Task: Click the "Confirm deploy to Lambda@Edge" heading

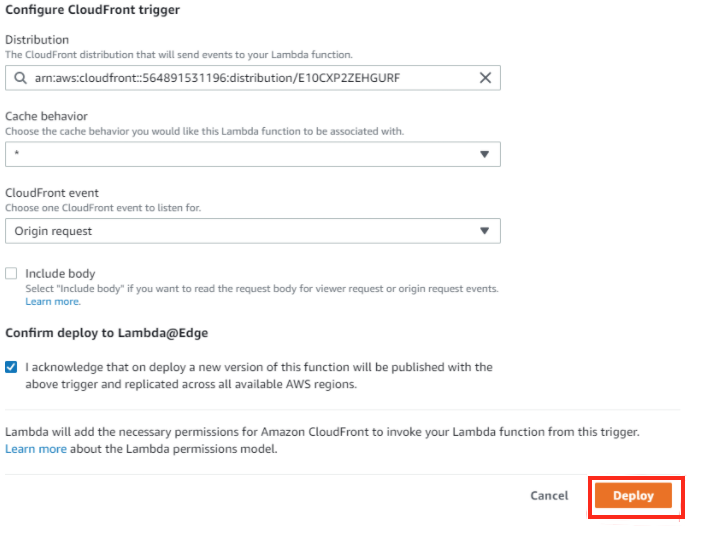Action: [105, 332]
